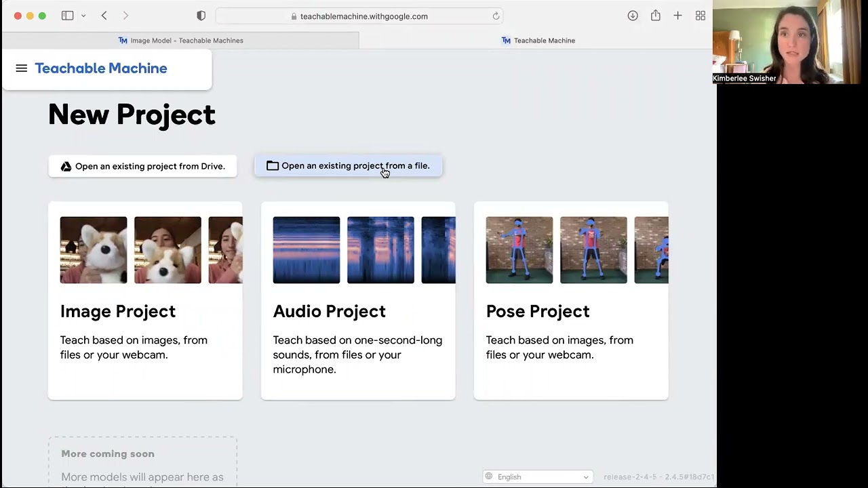Go back with the Safari back arrow
The image size is (868, 488).
104,16
